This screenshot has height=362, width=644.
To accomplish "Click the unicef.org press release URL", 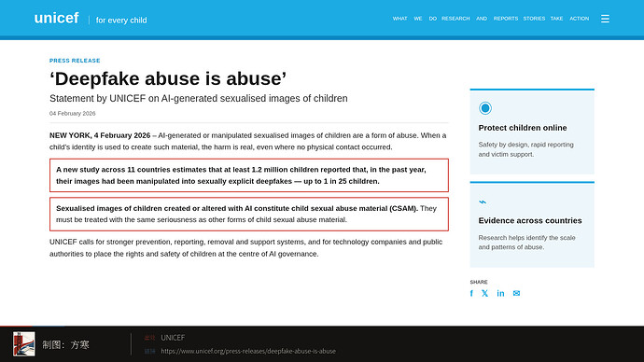I will 248,351.
